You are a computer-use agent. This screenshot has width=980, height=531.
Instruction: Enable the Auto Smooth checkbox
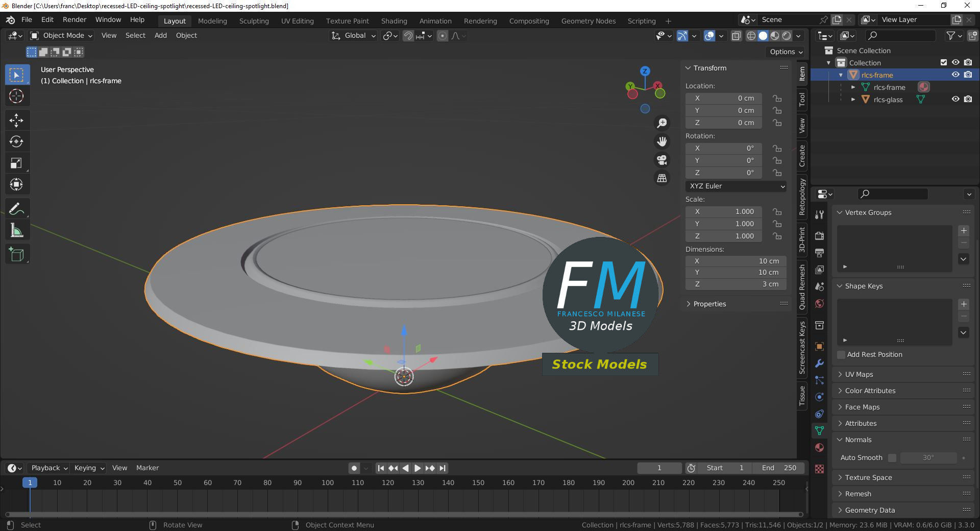(x=892, y=458)
